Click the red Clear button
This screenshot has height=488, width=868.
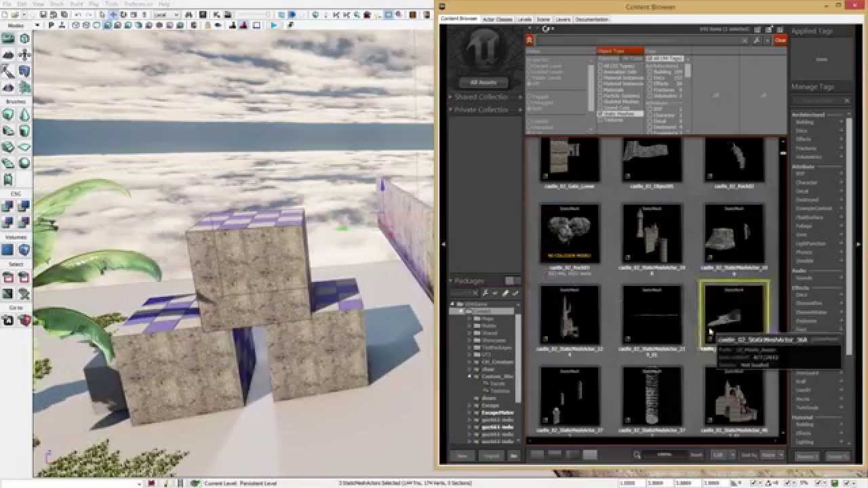point(781,40)
